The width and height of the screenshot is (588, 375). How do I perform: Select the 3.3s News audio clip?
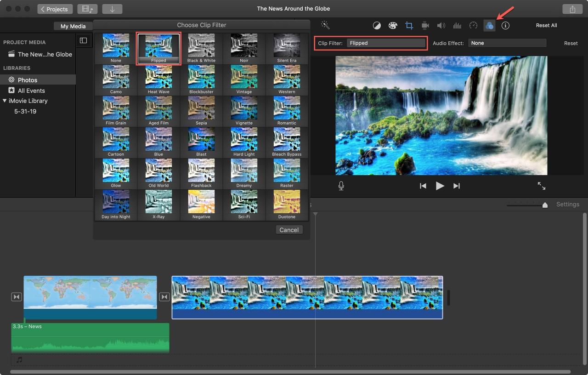(x=90, y=338)
